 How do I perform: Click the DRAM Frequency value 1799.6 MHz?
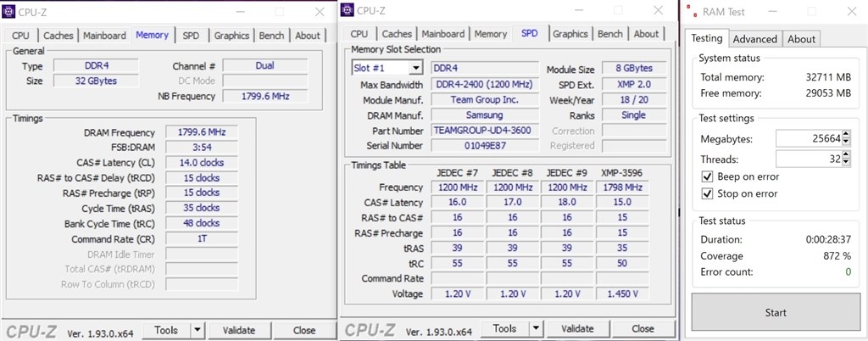click(202, 132)
